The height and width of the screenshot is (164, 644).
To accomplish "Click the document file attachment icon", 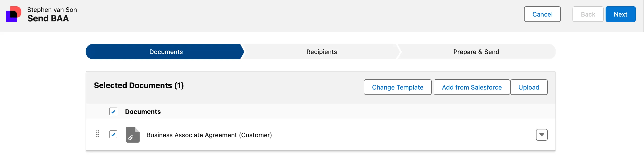I will [x=133, y=135].
